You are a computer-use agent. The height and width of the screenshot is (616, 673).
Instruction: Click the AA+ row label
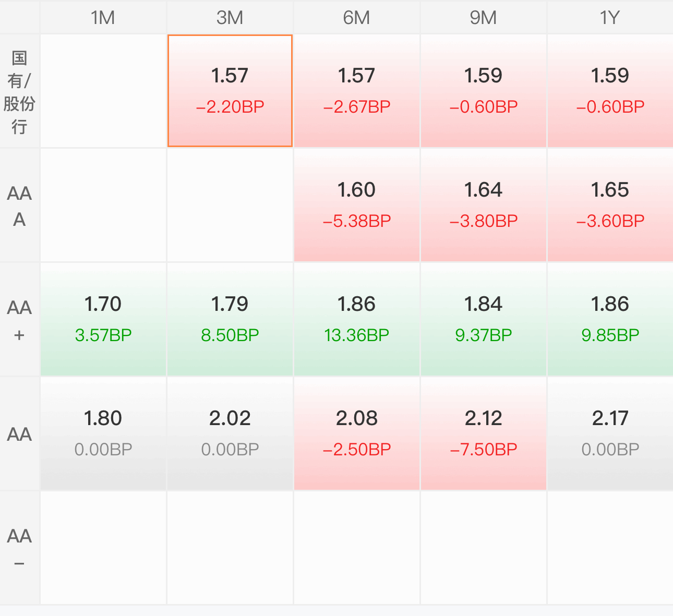tap(19, 320)
